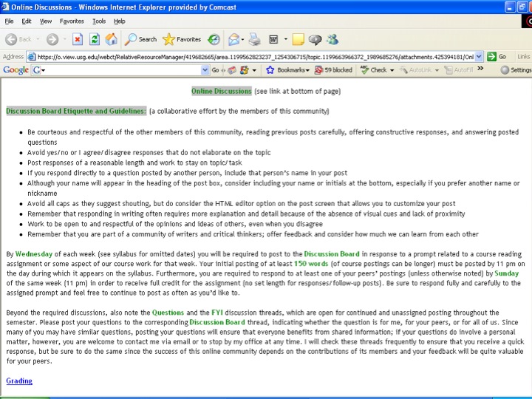
Task: Open the Search toolbar button
Action: [140, 39]
